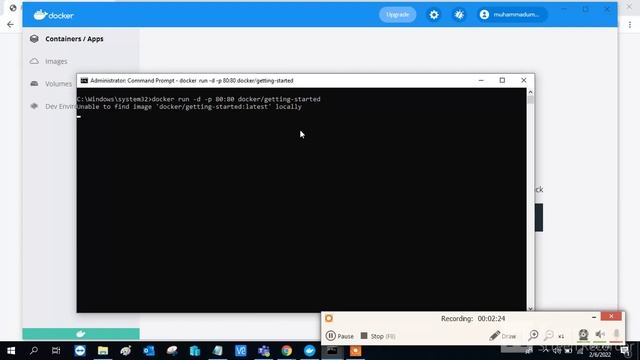Open Outlook from the taskbar
The width and height of the screenshot is (640, 360).
click(x=149, y=351)
